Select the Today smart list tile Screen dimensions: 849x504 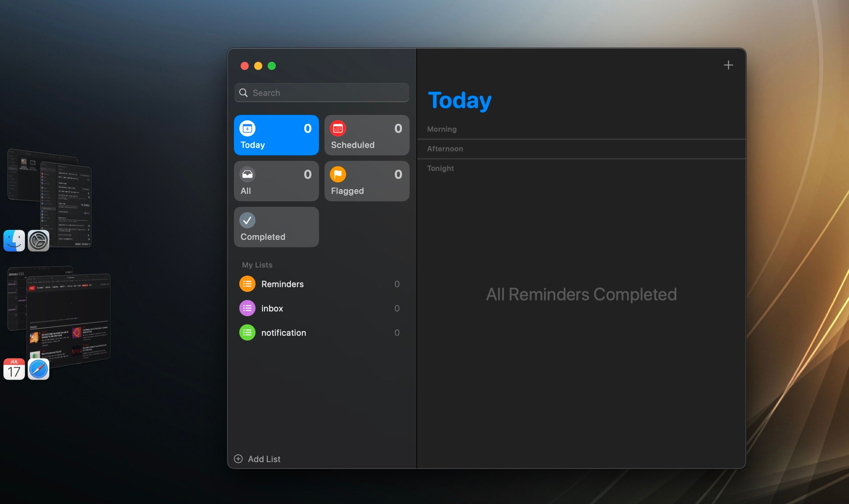coord(276,135)
